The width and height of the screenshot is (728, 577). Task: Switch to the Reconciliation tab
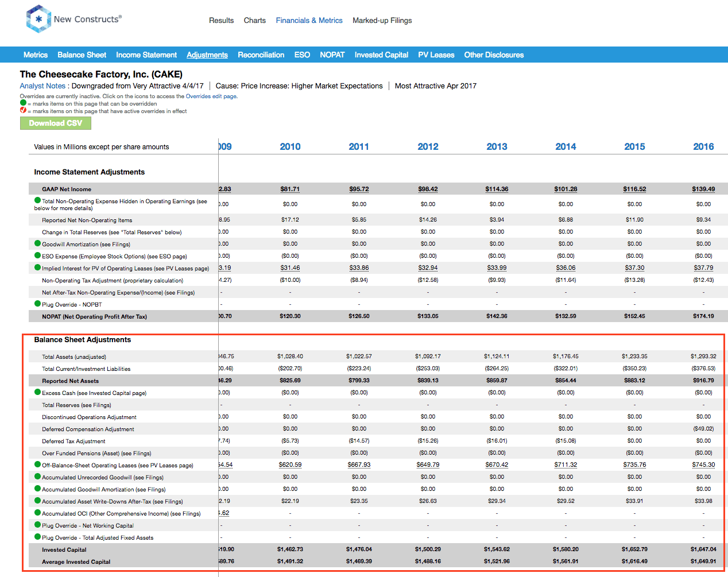[261, 55]
